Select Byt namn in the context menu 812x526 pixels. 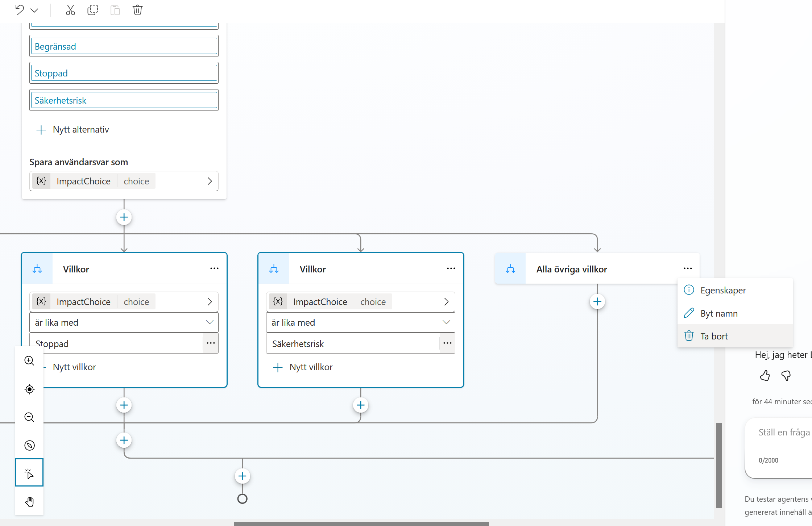pos(735,313)
